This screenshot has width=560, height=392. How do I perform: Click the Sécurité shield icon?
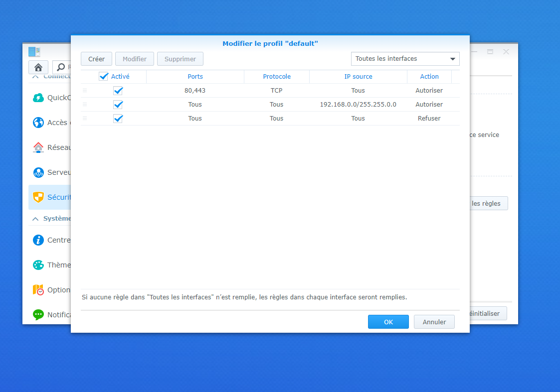click(38, 197)
